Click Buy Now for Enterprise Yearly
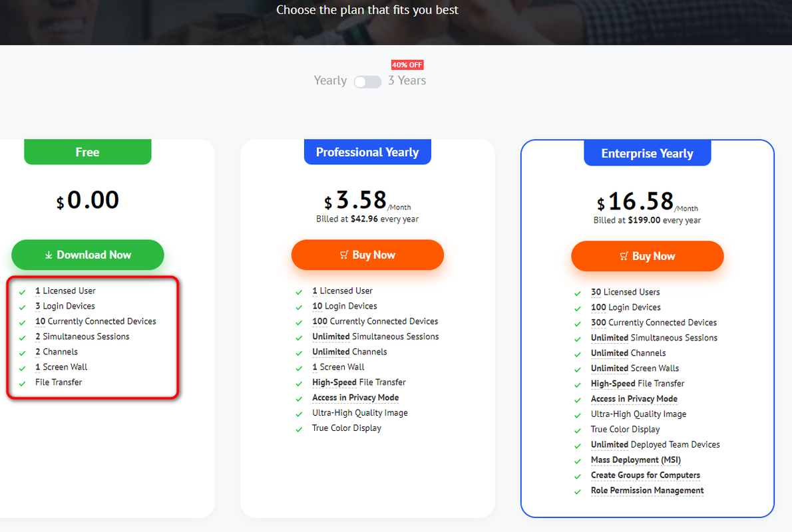Screen dimensions: 792x532 (x=648, y=256)
